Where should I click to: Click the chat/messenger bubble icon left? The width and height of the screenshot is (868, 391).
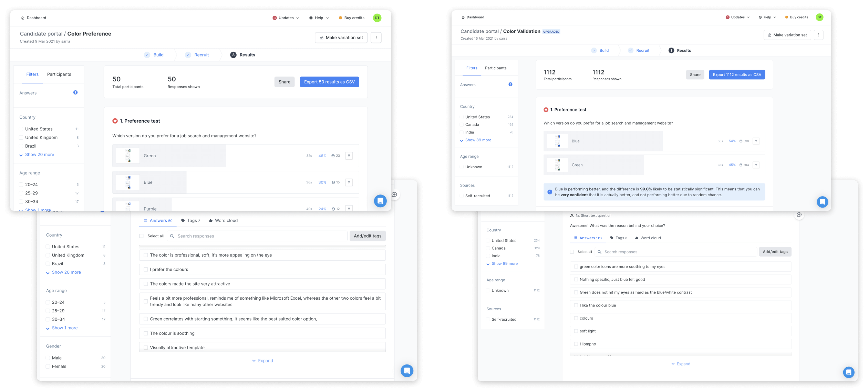[x=380, y=200]
